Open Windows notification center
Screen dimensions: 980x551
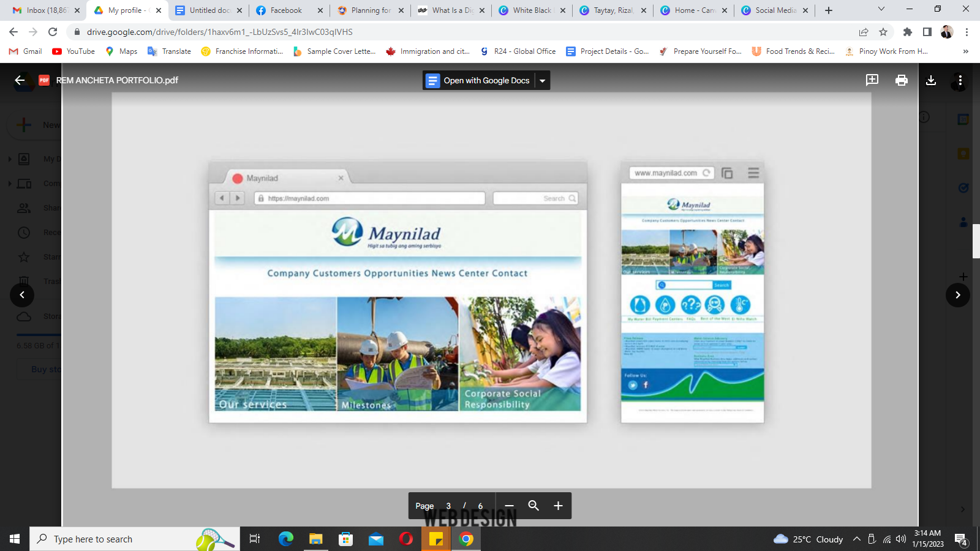click(961, 539)
